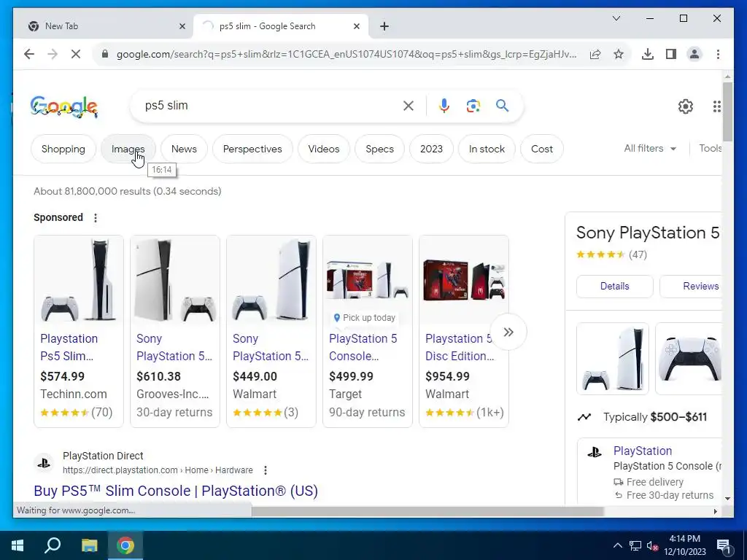Open Windows Start menu
This screenshot has width=747, height=560.
click(18, 545)
